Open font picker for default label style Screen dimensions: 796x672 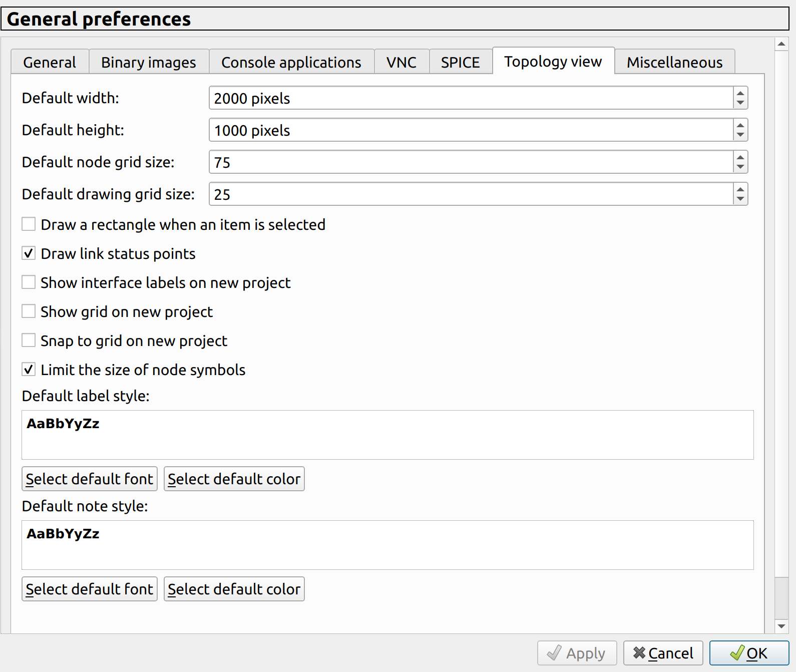pos(89,479)
